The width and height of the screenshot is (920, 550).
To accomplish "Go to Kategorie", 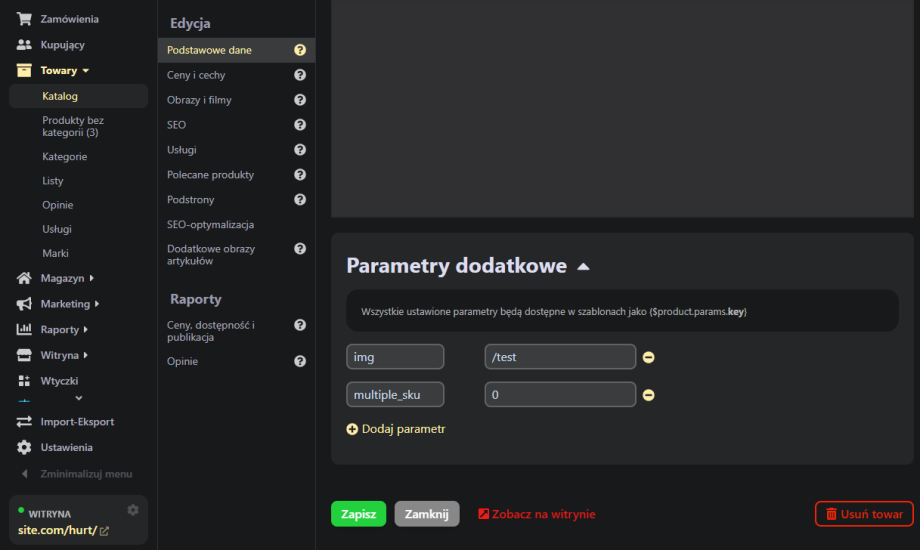I will tap(65, 157).
